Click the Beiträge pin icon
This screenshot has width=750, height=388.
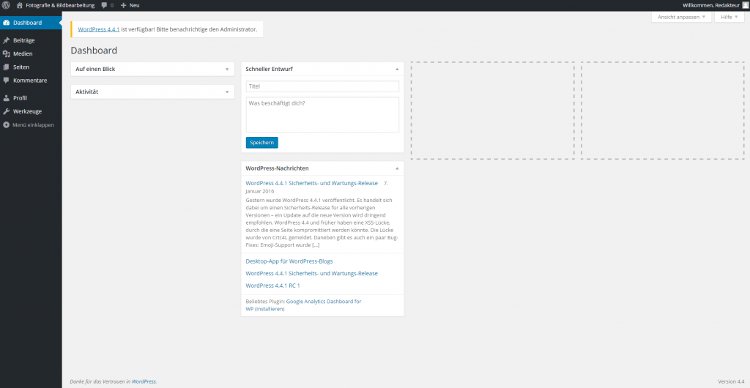coord(6,41)
